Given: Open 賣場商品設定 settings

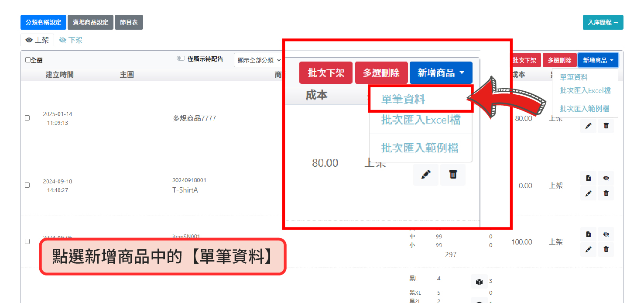Looking at the screenshot, I should coord(91,22).
